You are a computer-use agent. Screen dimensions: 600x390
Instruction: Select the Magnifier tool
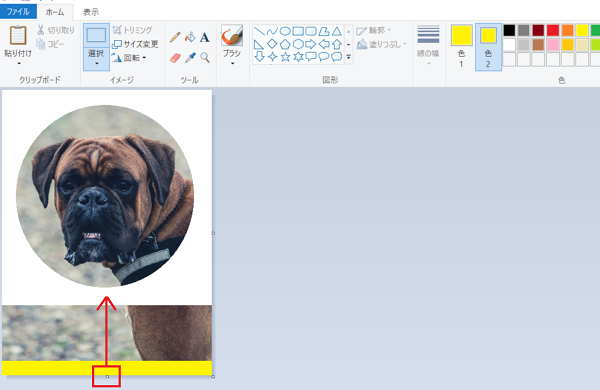point(205,58)
